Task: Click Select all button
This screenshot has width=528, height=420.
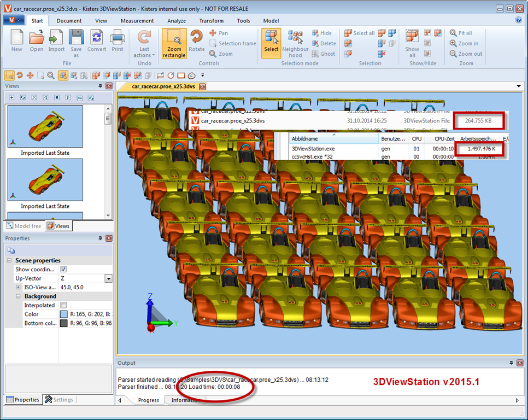Action: [x=359, y=33]
